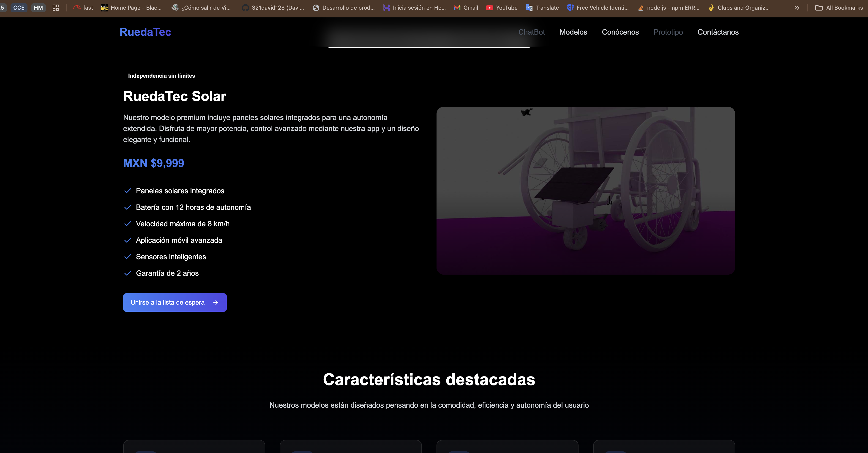Viewport: 868px width, 453px height.
Task: Open the Contáctanos page
Action: pos(718,32)
